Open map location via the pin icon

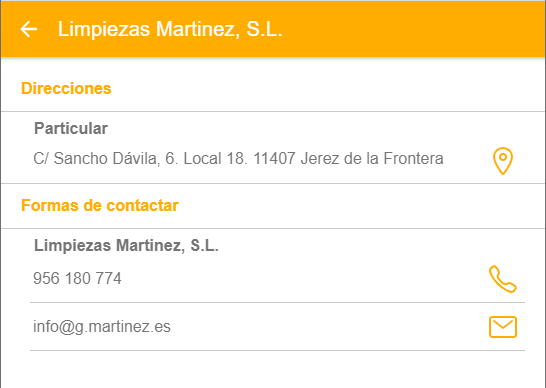503,161
